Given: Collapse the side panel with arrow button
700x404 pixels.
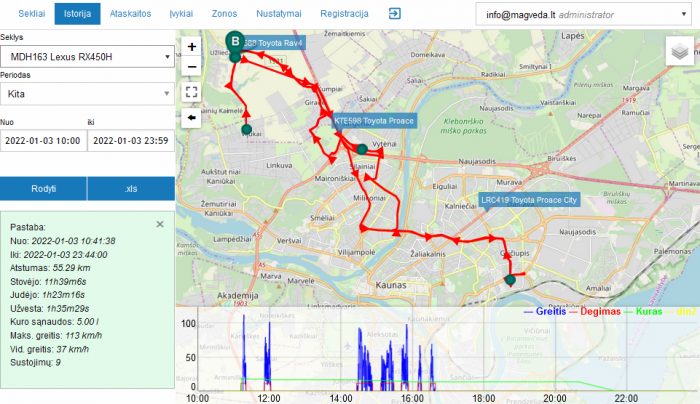Looking at the screenshot, I should click(x=192, y=118).
